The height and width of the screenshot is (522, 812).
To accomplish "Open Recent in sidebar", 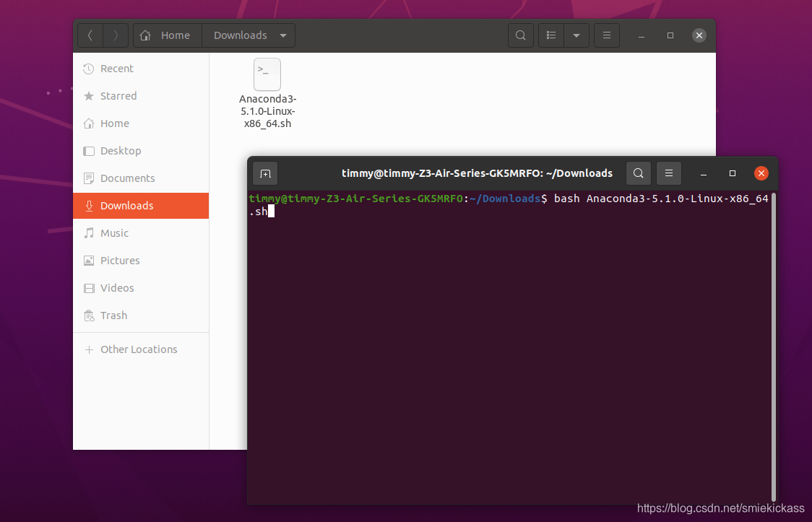I will [141, 69].
